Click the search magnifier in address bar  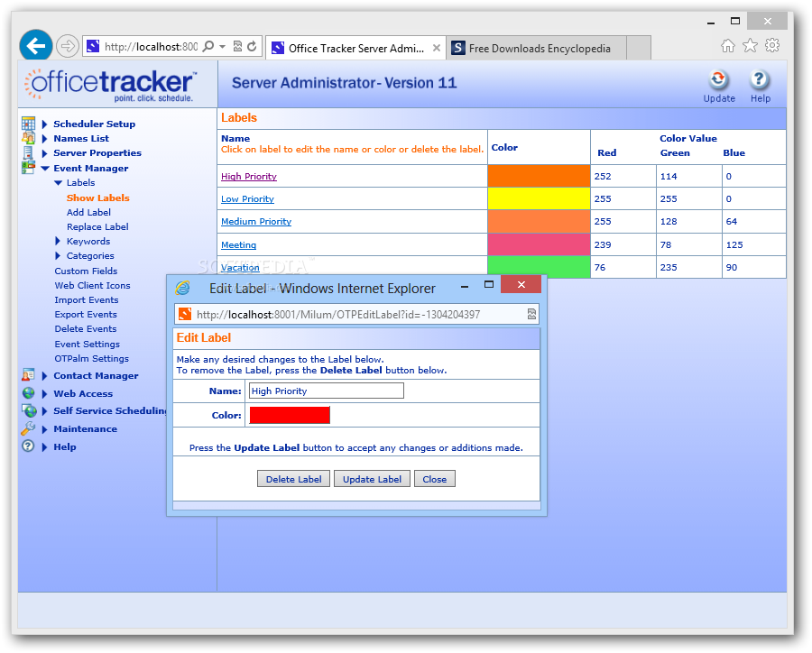[208, 47]
